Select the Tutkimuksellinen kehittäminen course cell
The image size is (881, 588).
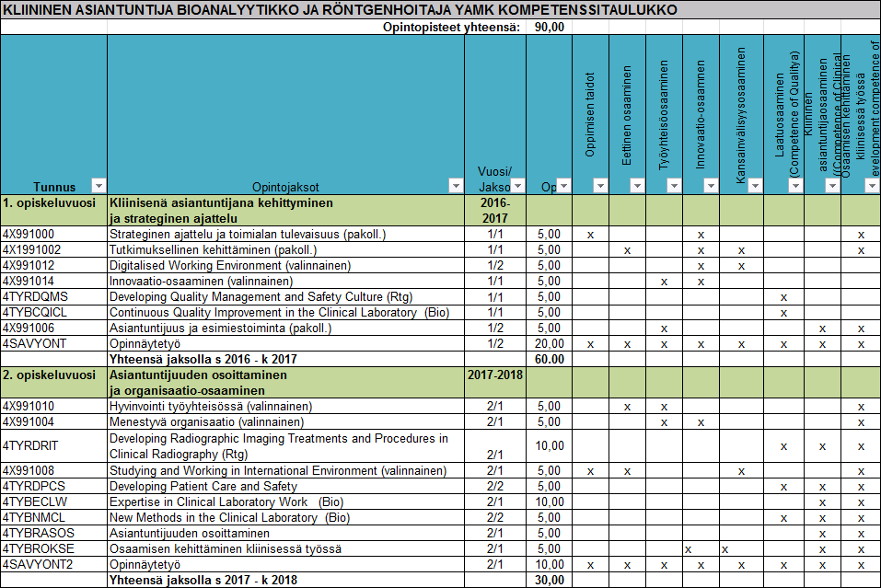pyautogui.click(x=285, y=250)
